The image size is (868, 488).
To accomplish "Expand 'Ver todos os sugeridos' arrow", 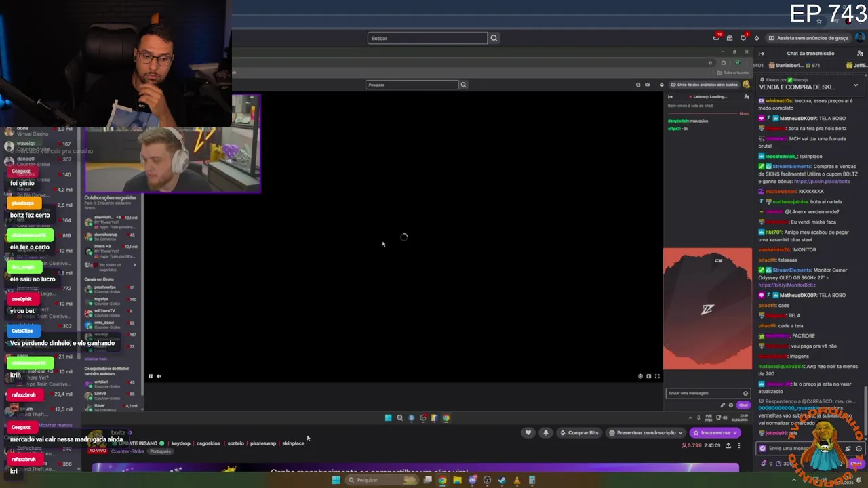I will 134,265.
